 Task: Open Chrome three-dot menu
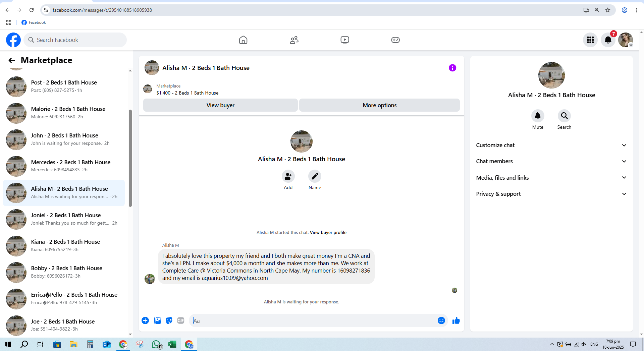pyautogui.click(x=636, y=10)
